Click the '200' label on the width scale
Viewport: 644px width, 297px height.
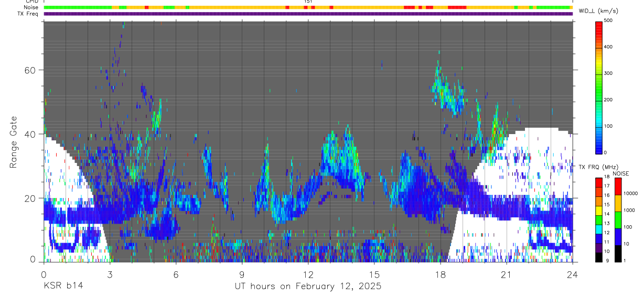pyautogui.click(x=609, y=100)
